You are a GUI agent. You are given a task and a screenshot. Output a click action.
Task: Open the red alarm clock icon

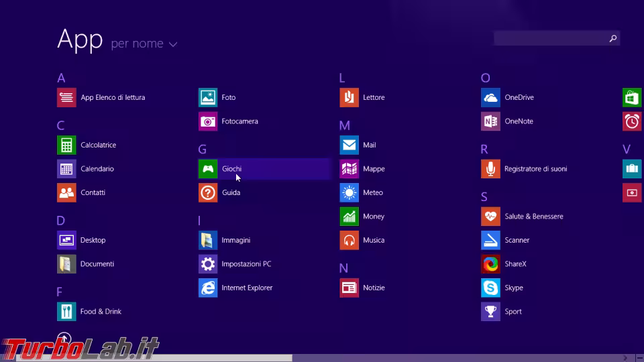click(x=632, y=121)
